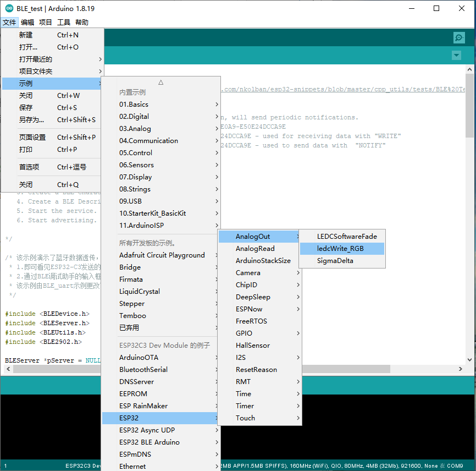Viewport: 476px width, 471px height.
Task: Expand 07.Display examples
Action: point(161,177)
